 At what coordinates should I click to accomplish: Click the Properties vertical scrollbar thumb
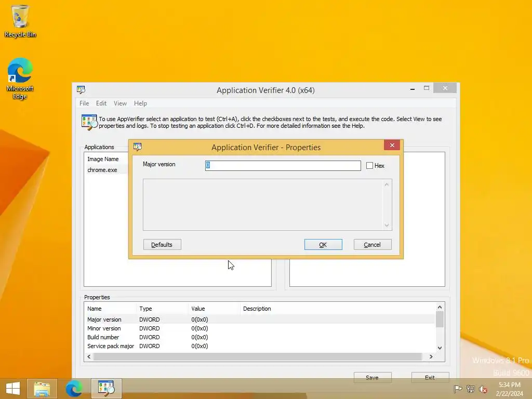click(x=440, y=320)
